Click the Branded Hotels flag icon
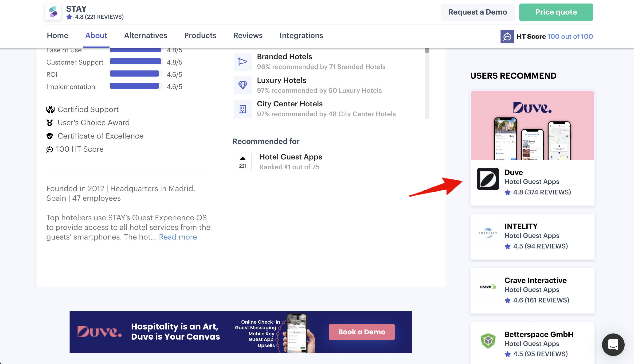This screenshot has width=634, height=364. [242, 62]
